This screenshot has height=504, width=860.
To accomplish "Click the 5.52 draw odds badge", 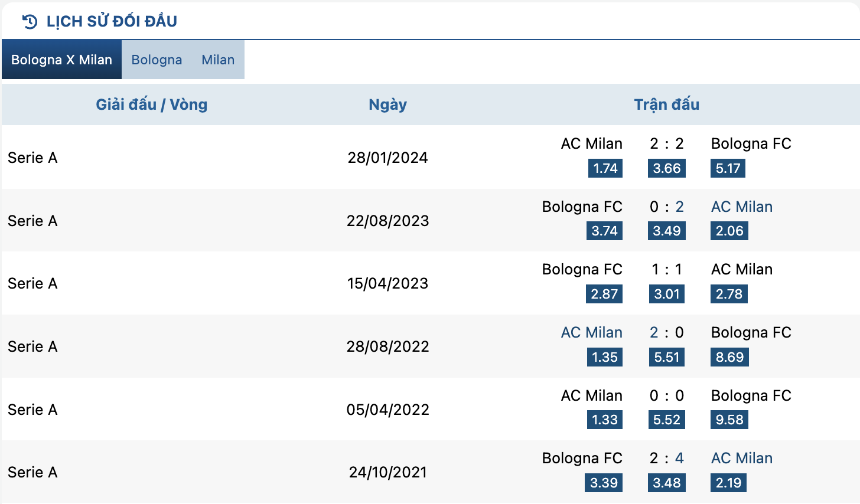I will (667, 420).
